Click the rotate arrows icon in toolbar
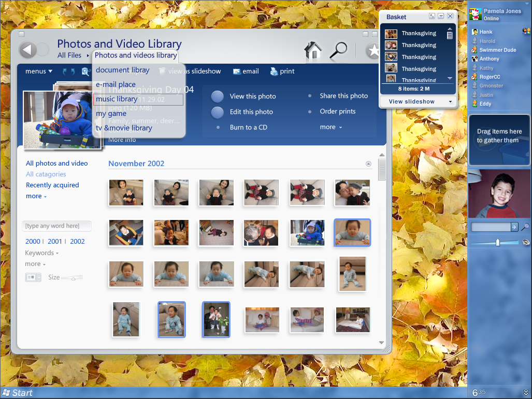This screenshot has height=399, width=532. 68,71
